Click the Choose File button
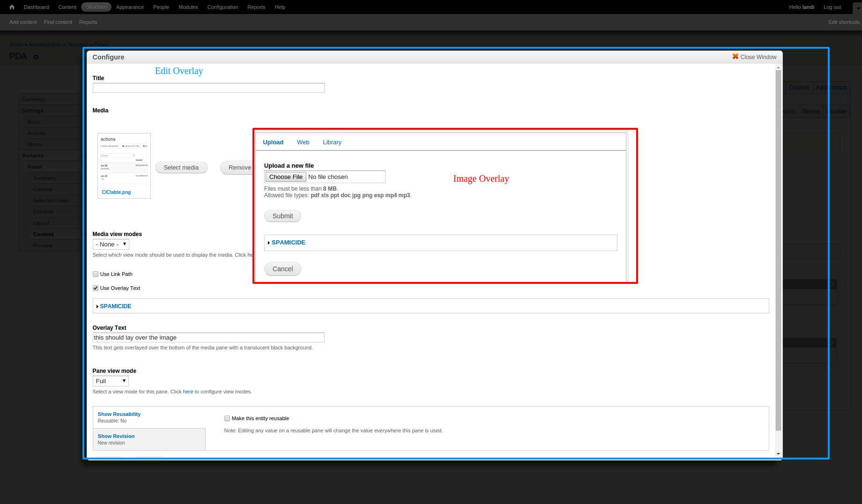 click(285, 177)
